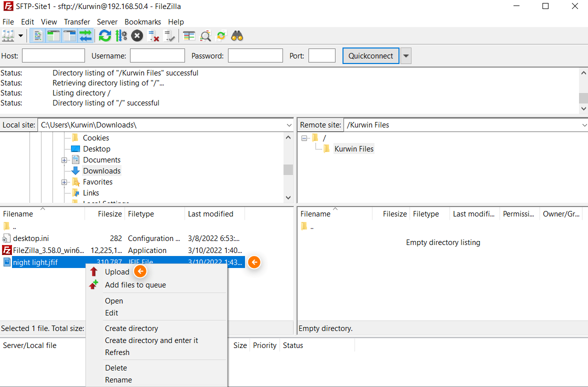Toggle the transfer queue panel
The width and height of the screenshot is (588, 387).
pos(85,35)
